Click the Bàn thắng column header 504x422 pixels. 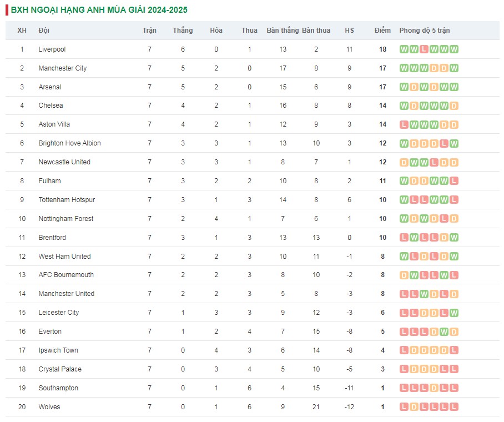(x=283, y=30)
